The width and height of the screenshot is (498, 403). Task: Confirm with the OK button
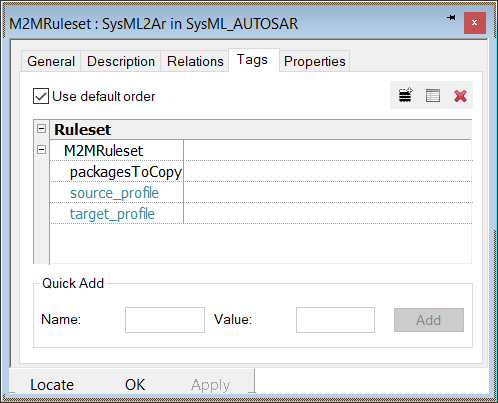[x=135, y=385]
